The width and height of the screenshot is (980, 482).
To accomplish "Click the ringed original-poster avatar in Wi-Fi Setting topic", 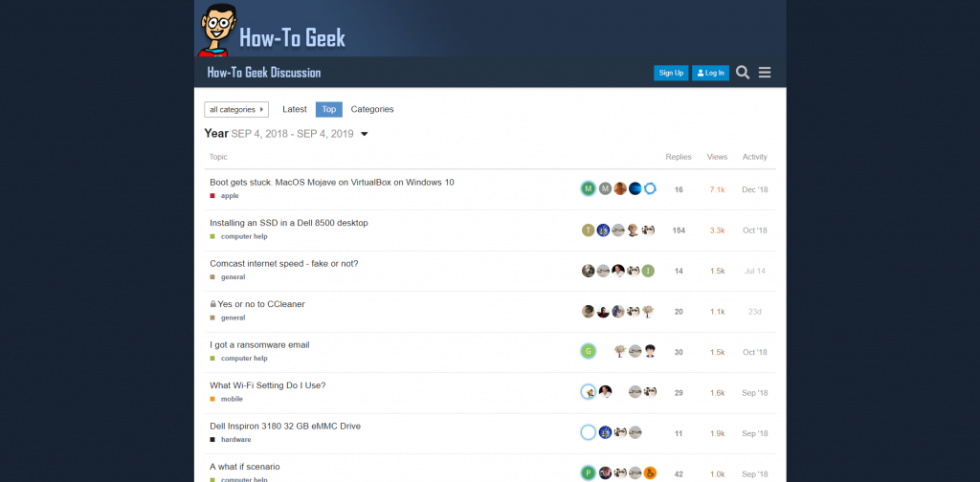I will (x=588, y=392).
